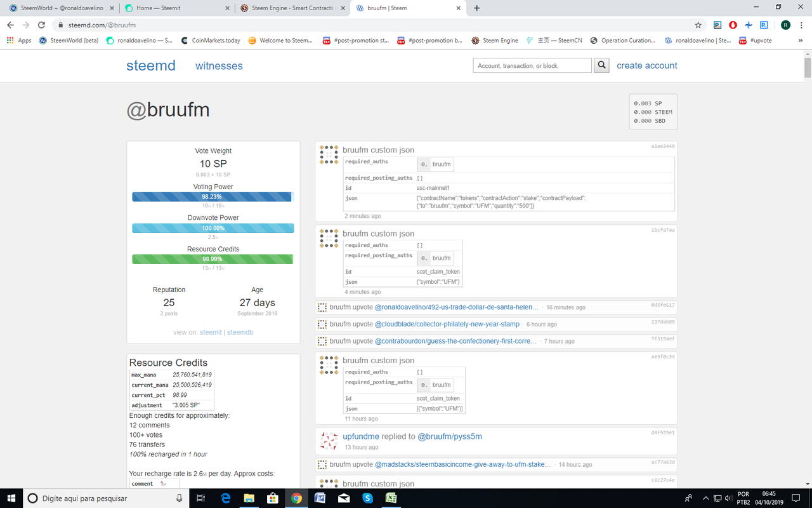This screenshot has height=508, width=812.
Task: Open Skype from the taskbar
Action: click(x=367, y=498)
